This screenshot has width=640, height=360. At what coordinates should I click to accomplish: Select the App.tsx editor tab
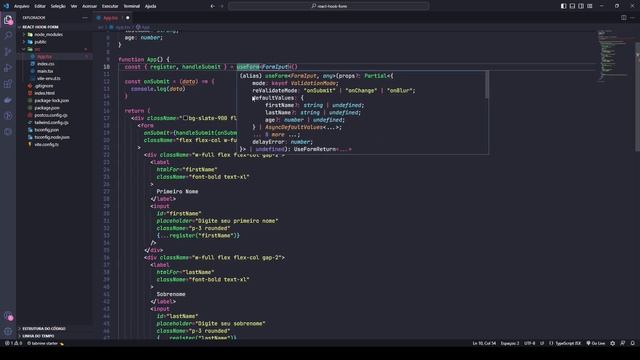(x=113, y=18)
